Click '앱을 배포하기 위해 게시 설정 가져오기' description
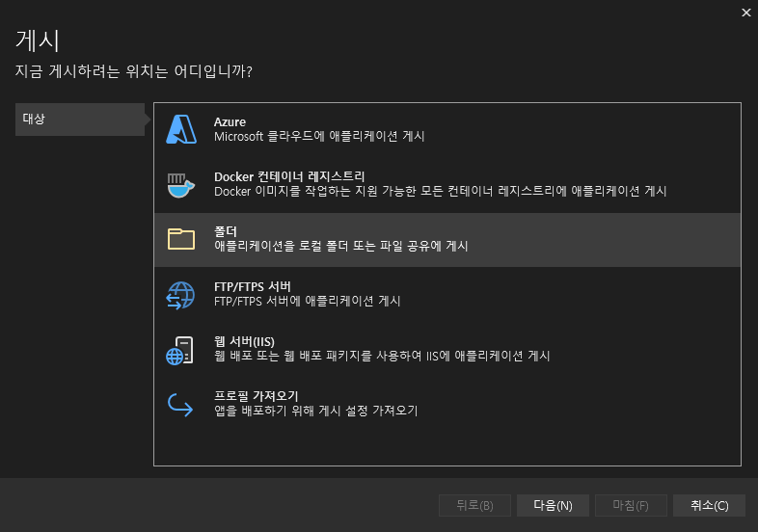Image resolution: width=758 pixels, height=532 pixels. pos(315,411)
